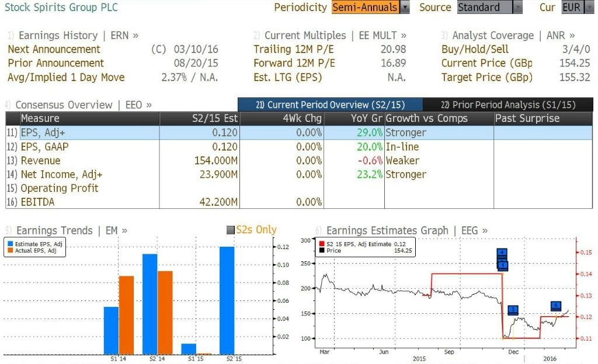The image size is (598, 364).
Task: Open the Consensus Overview EEO link
Action: [x=83, y=104]
